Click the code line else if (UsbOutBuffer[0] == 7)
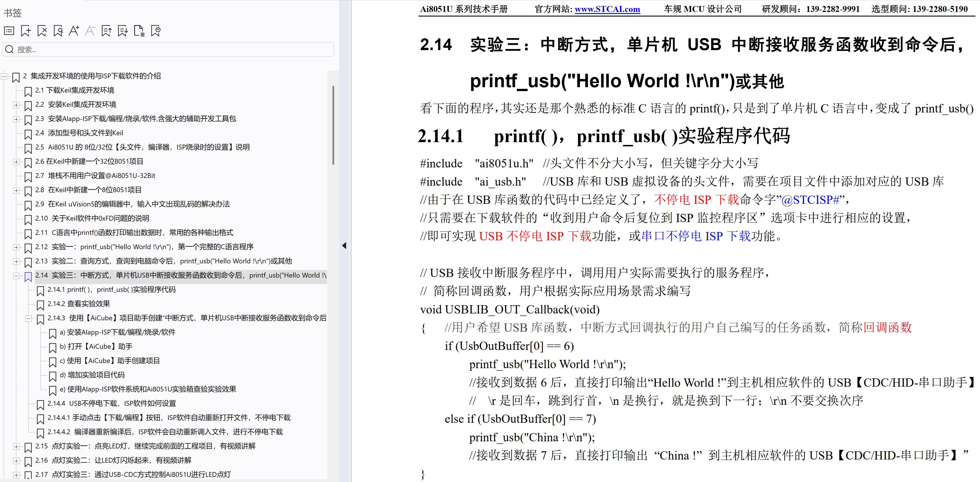The image size is (980, 482). pyautogui.click(x=520, y=419)
